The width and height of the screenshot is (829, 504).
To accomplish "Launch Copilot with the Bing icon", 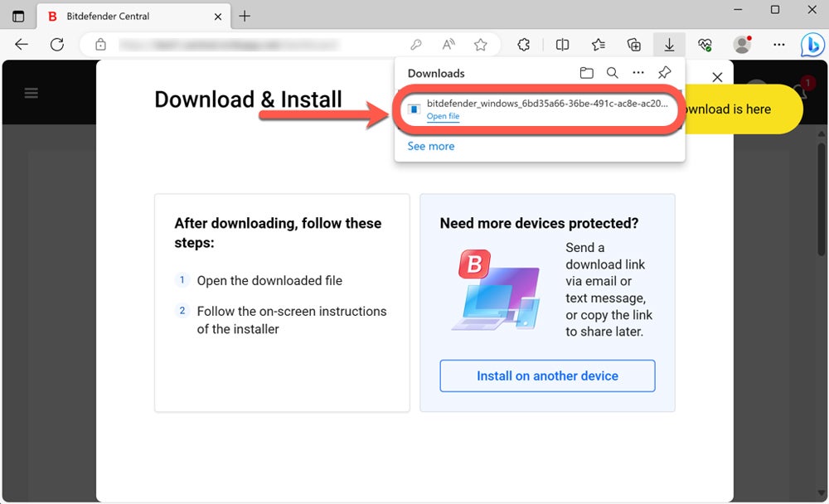I will pyautogui.click(x=812, y=45).
